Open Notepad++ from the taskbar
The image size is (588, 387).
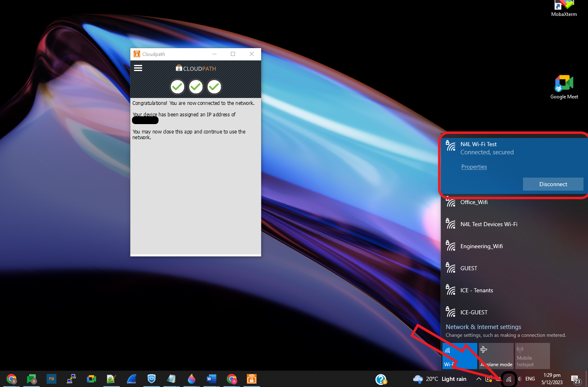tap(111, 379)
